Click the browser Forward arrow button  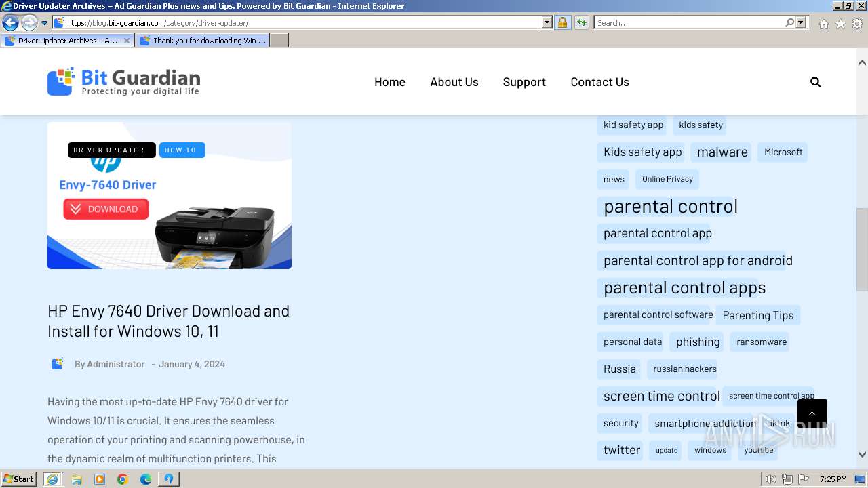(29, 23)
